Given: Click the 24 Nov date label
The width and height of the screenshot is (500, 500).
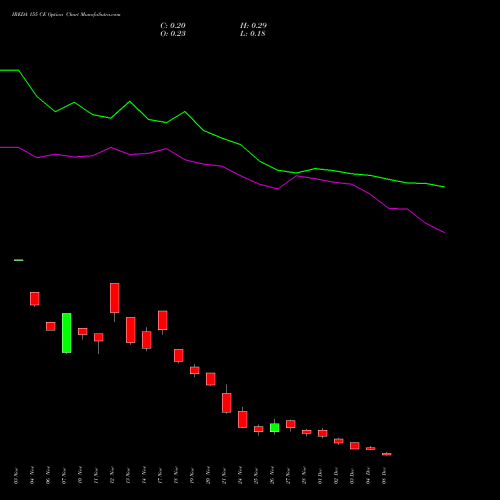Looking at the screenshot, I should coord(240,476).
